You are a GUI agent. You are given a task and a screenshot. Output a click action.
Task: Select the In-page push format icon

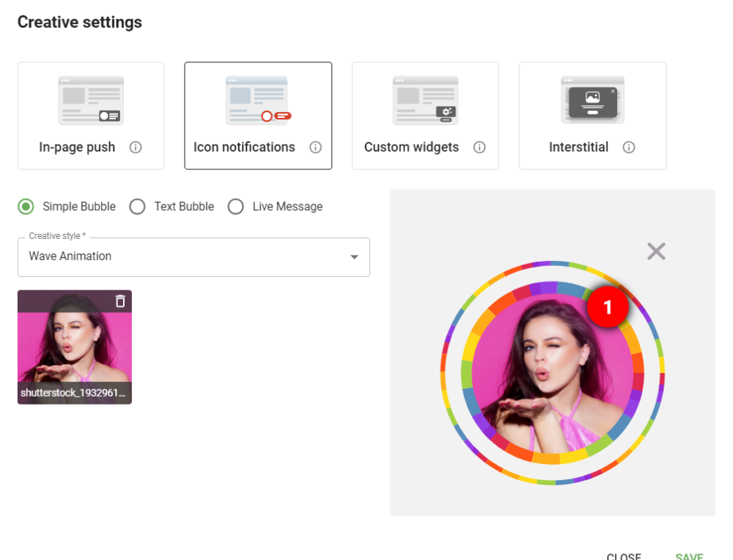click(90, 100)
